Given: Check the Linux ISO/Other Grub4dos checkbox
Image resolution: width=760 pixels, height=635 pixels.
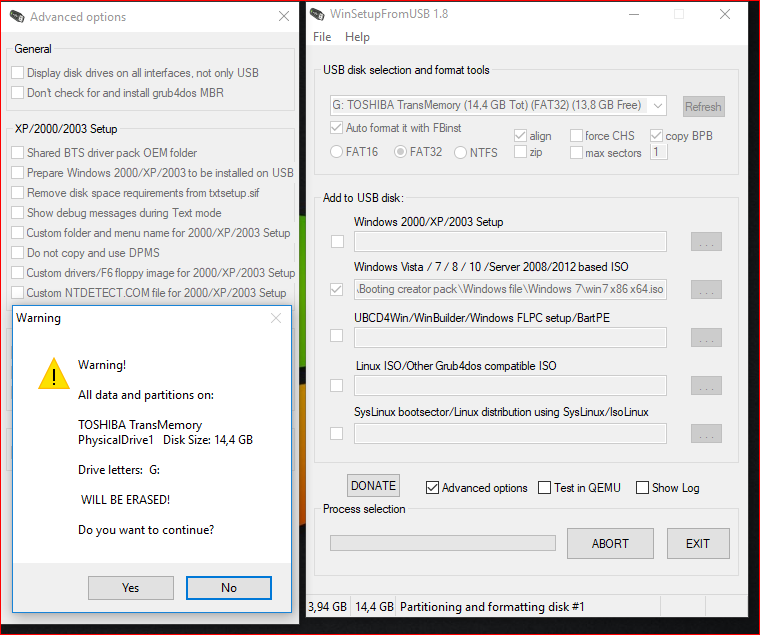Looking at the screenshot, I should [x=336, y=385].
